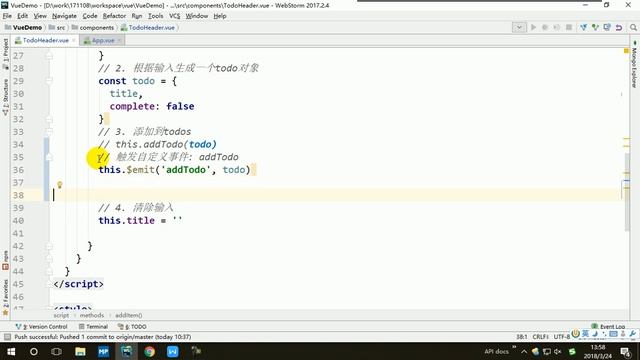Open the Help menu

(x=220, y=16)
